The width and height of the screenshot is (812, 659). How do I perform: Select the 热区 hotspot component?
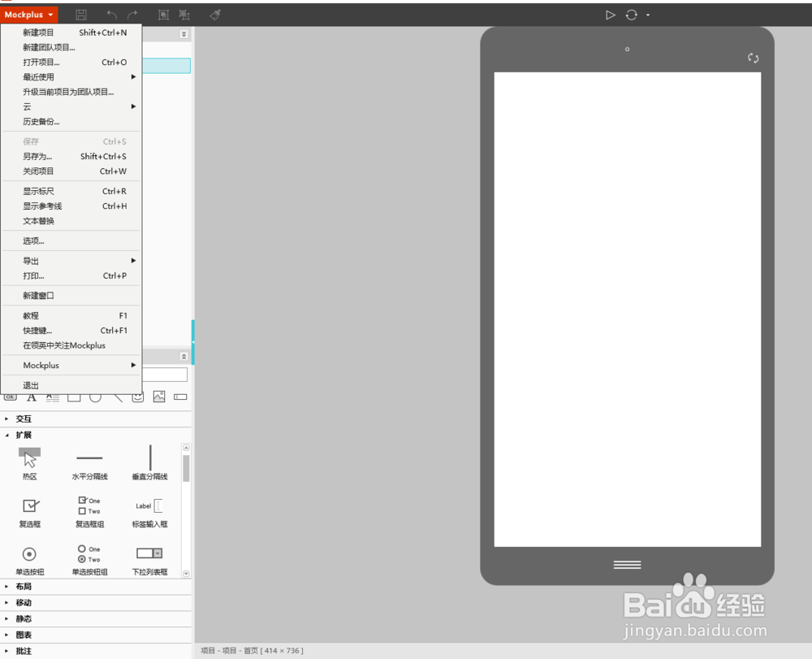point(29,464)
